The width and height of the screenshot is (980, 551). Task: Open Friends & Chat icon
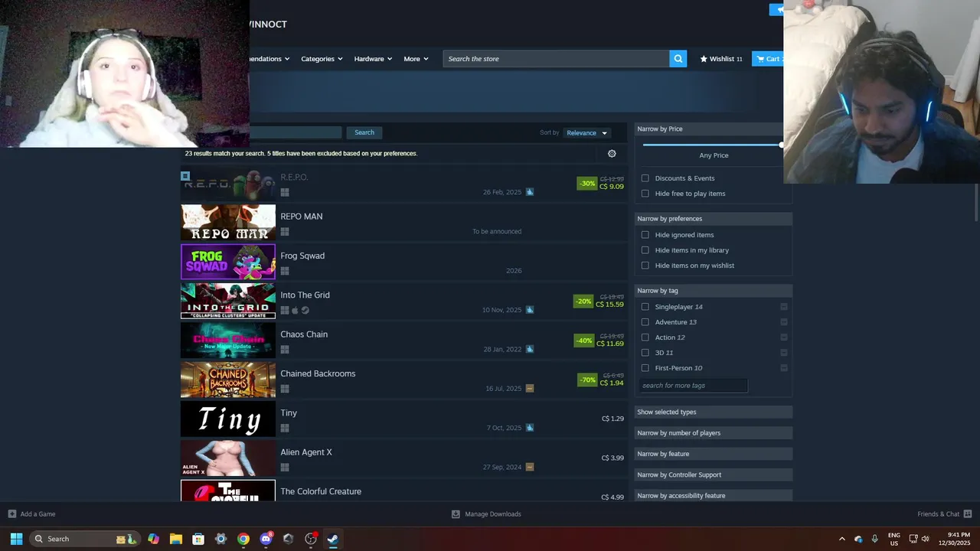[968, 514]
